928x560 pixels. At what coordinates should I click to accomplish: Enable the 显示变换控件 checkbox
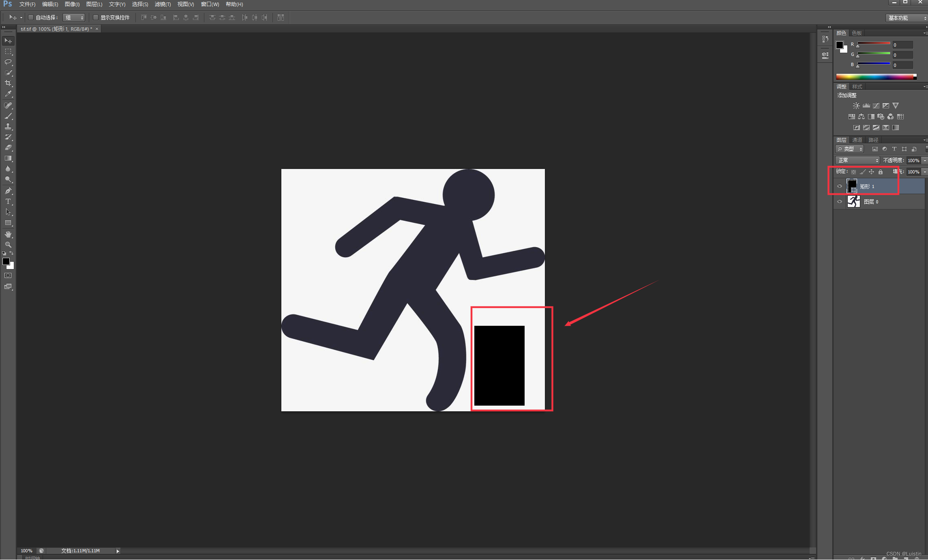coord(96,17)
